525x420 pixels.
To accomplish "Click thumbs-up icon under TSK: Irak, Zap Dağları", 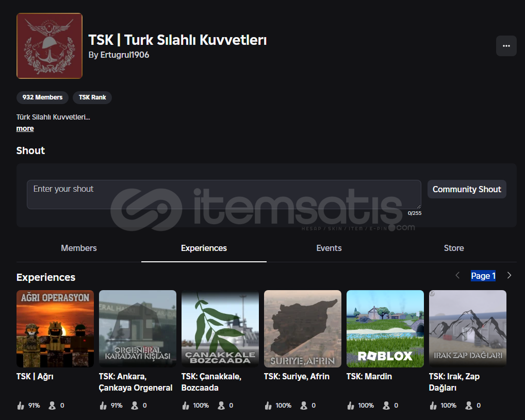I will (433, 406).
